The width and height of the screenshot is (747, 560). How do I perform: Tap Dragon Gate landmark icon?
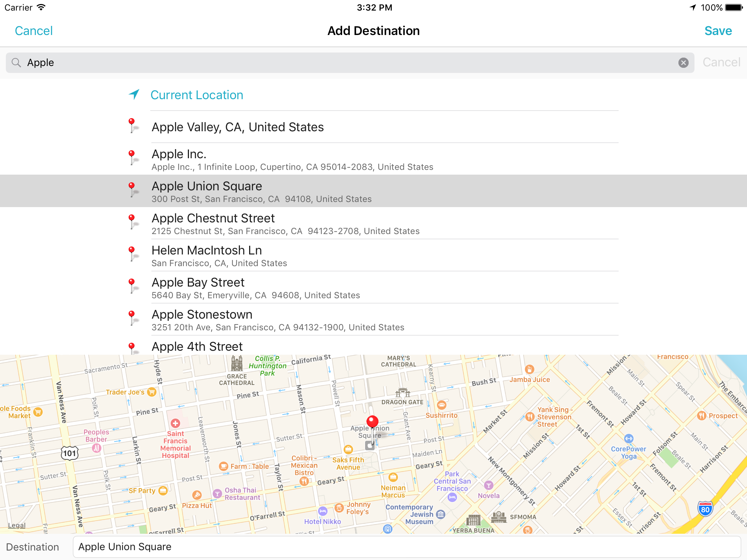click(403, 393)
